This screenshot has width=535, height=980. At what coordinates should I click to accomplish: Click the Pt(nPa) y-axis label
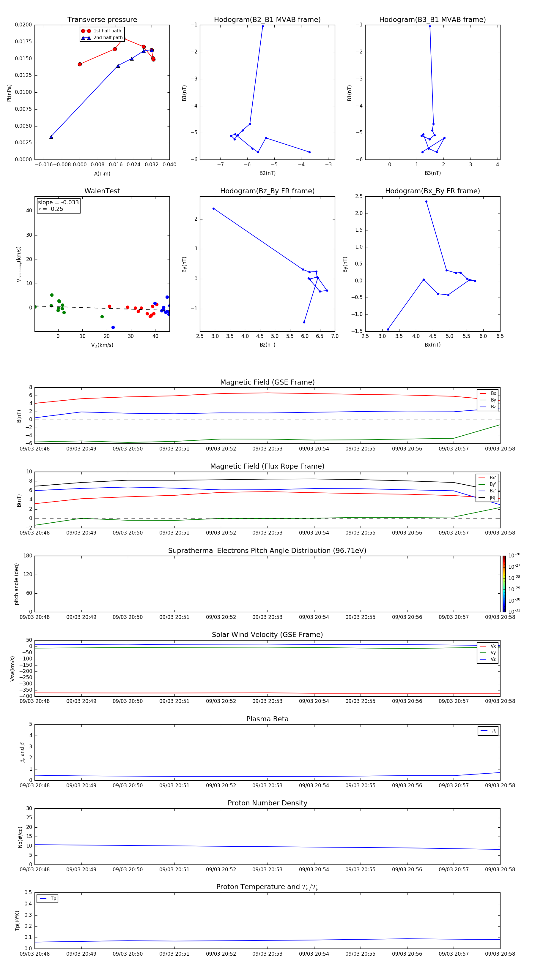[x=9, y=93]
